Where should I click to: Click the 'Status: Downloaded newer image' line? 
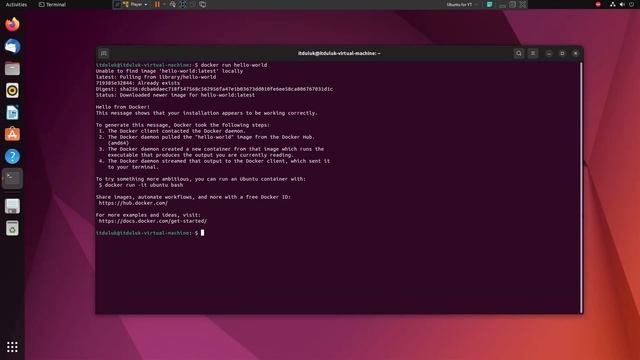[176, 95]
